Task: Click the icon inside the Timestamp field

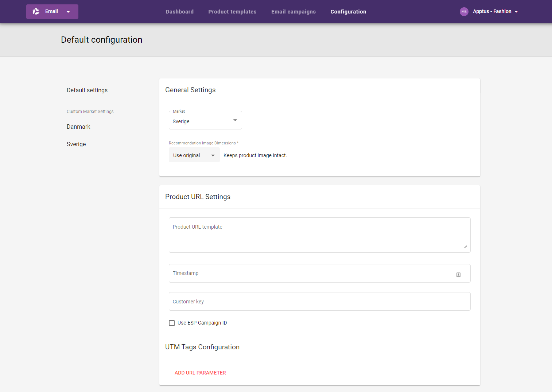Action: point(458,275)
